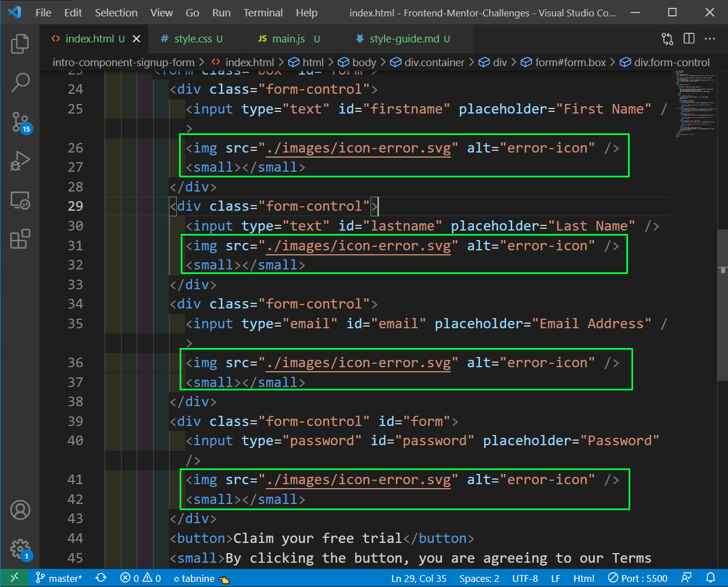Screen dimensions: 728x587
Task: Change encoding via UTF-8
Action: pos(525,578)
